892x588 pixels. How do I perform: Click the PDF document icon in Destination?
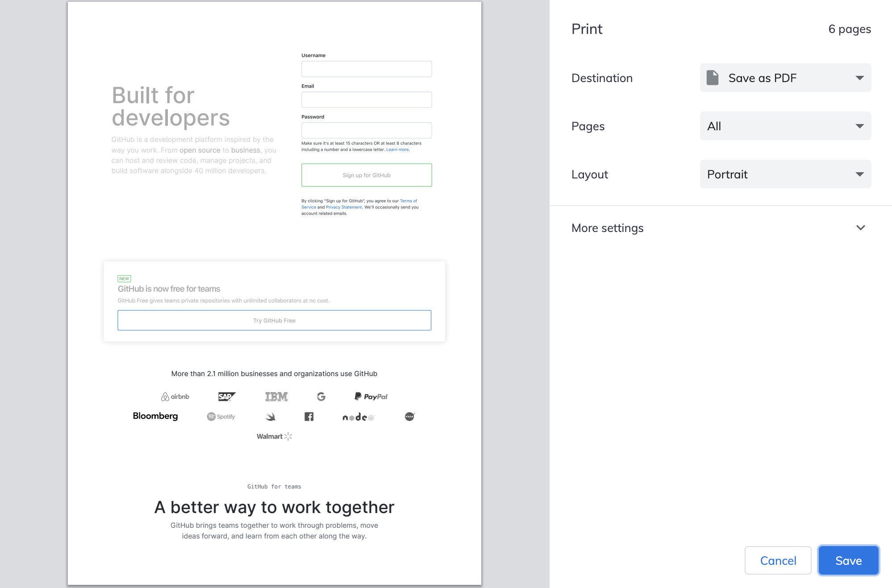click(x=712, y=78)
